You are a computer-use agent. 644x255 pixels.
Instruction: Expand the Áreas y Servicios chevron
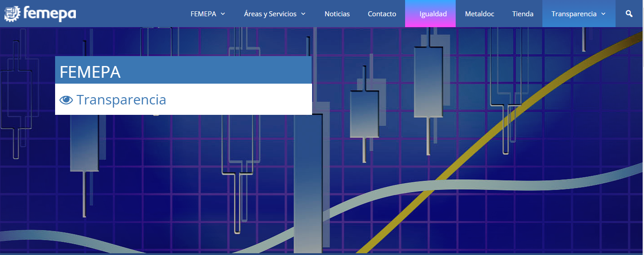[303, 14]
